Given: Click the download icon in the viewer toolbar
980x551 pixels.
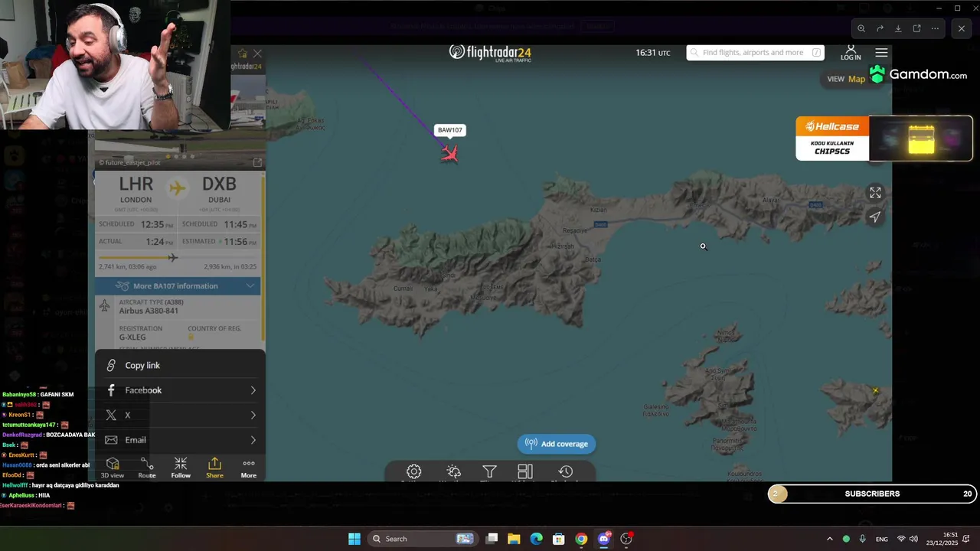Looking at the screenshot, I should 898,28.
